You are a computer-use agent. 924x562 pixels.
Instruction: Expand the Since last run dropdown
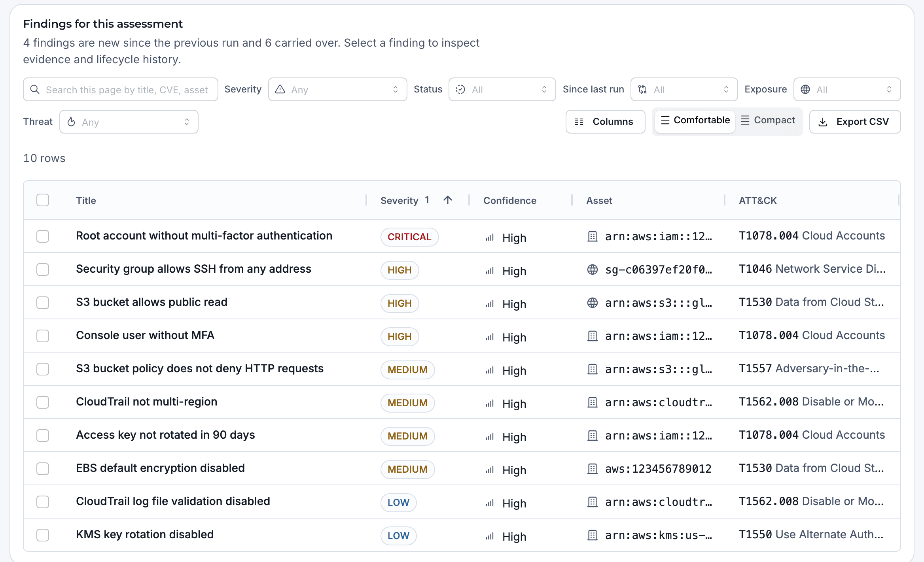click(x=684, y=89)
